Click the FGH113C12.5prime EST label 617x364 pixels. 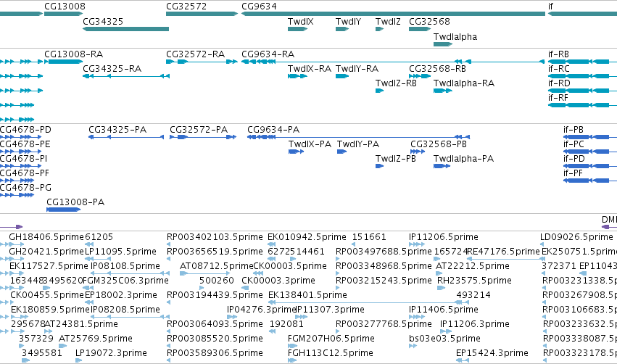click(331, 353)
